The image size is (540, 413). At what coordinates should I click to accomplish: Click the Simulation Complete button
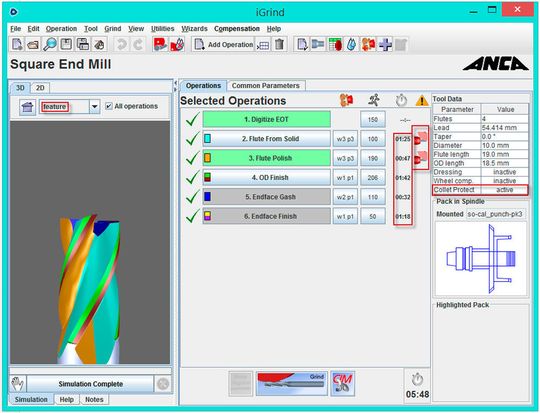coord(90,384)
